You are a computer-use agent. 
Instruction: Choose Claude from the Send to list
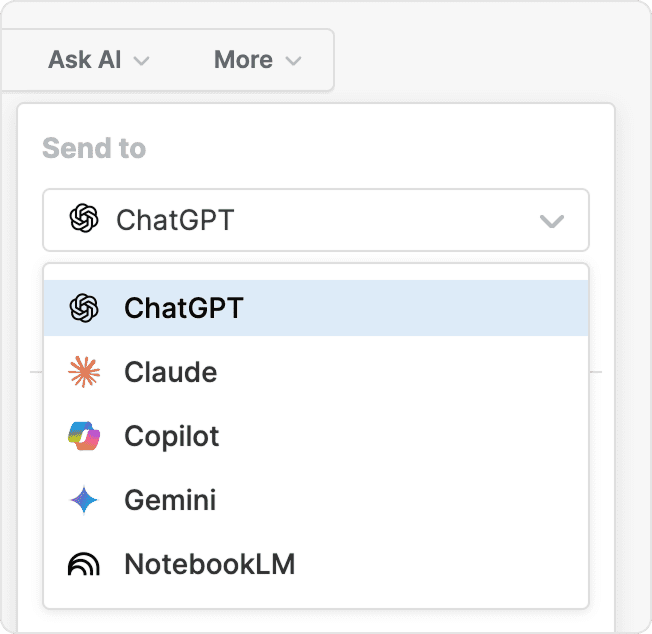pos(171,372)
